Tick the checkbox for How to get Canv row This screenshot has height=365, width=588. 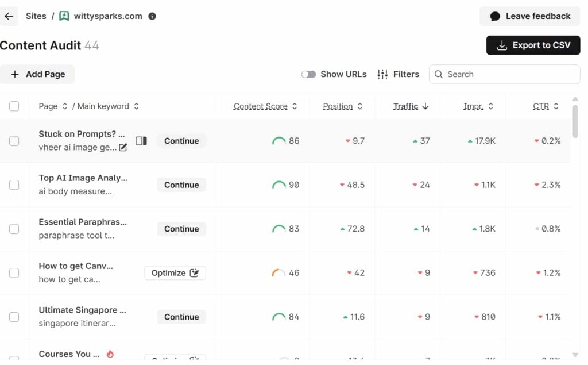coord(14,273)
